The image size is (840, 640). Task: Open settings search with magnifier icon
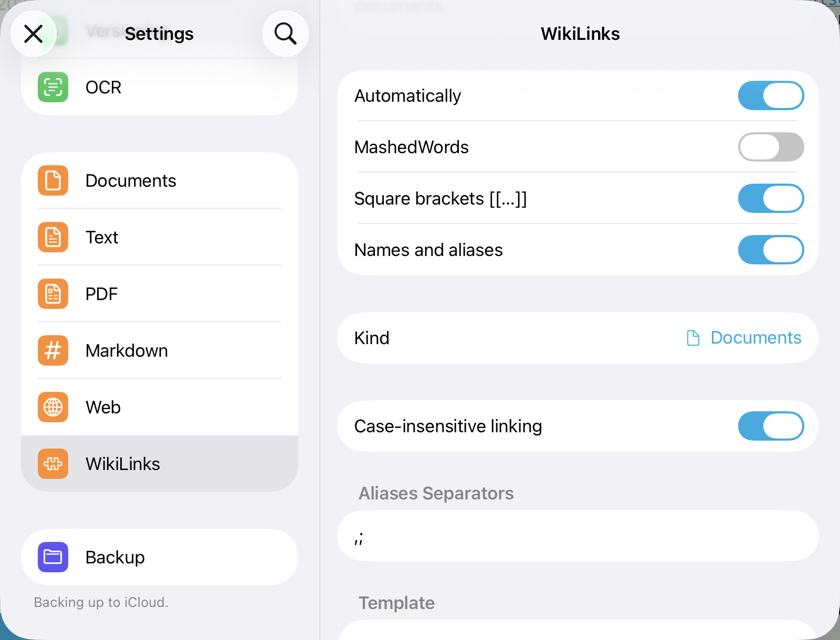pyautogui.click(x=286, y=34)
